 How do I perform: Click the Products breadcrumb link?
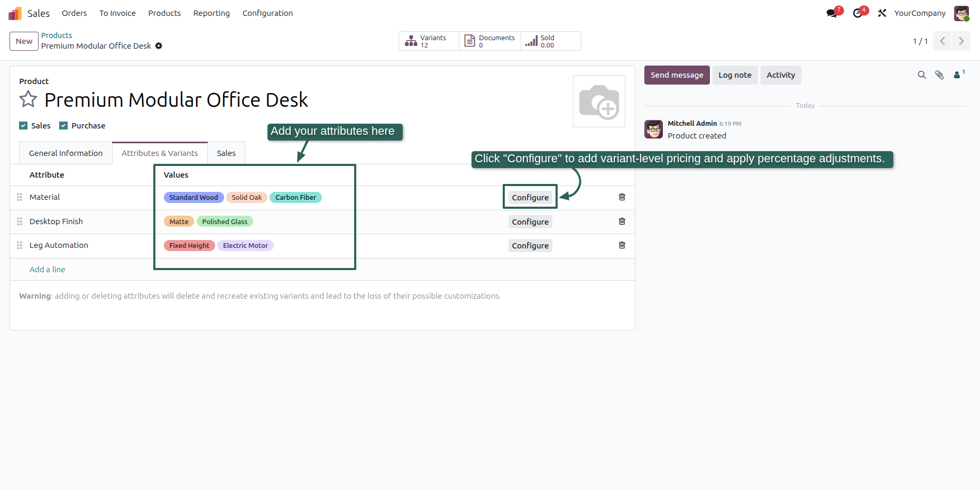coord(57,35)
